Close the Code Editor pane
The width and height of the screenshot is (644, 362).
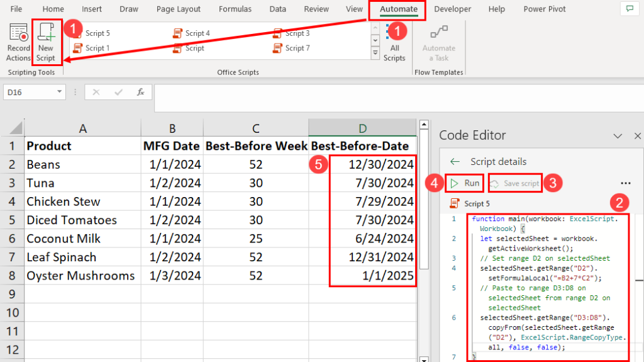638,136
